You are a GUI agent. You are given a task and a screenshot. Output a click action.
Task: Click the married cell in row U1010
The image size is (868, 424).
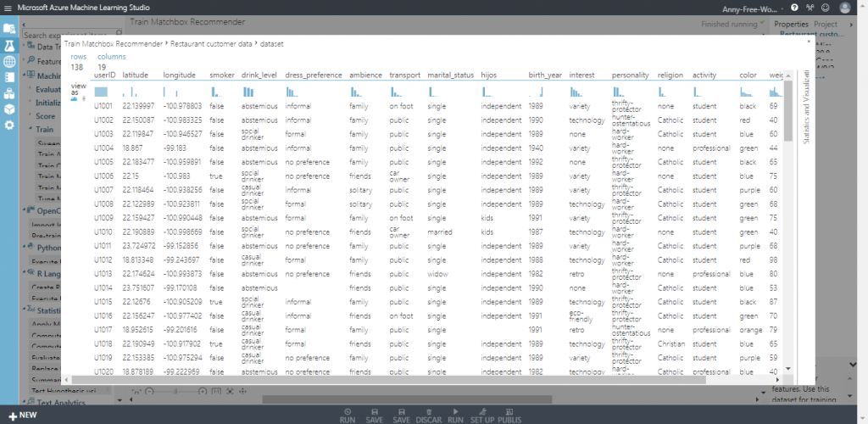click(440, 232)
